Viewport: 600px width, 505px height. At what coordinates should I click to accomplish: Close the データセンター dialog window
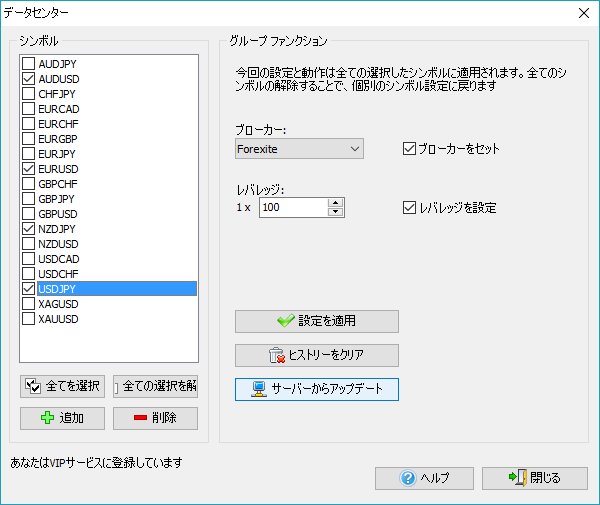coord(583,12)
